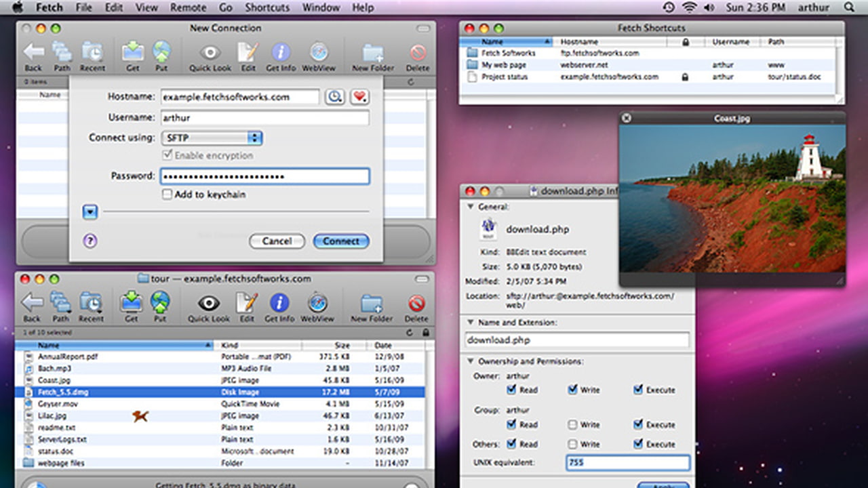Click New Folder icon in tour window

click(x=372, y=303)
